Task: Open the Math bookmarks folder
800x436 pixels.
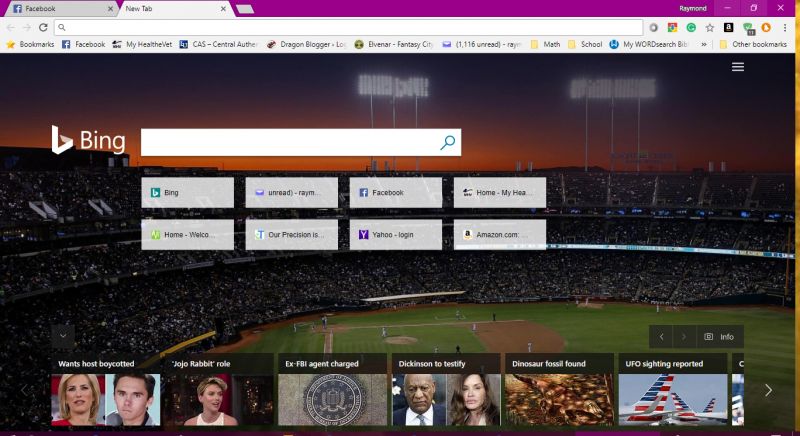Action: click(545, 44)
